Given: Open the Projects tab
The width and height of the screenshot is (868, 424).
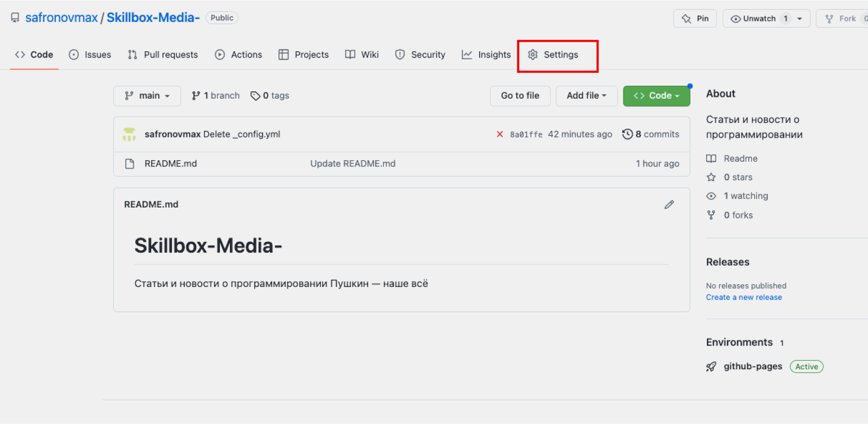Looking at the screenshot, I should (303, 55).
